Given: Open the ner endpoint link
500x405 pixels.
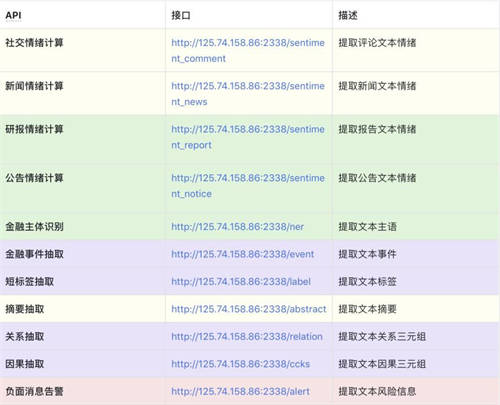Looking at the screenshot, I should pos(237,227).
